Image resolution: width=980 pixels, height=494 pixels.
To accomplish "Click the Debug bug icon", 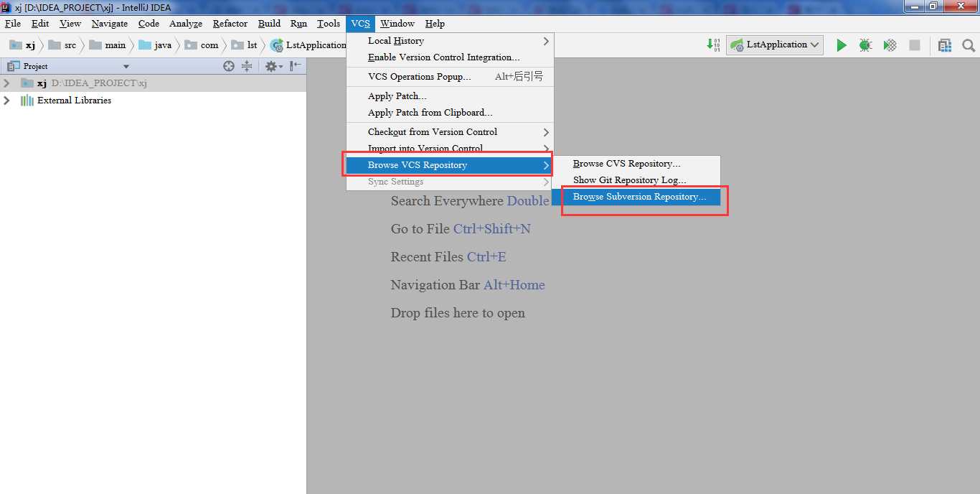I will pos(865,45).
